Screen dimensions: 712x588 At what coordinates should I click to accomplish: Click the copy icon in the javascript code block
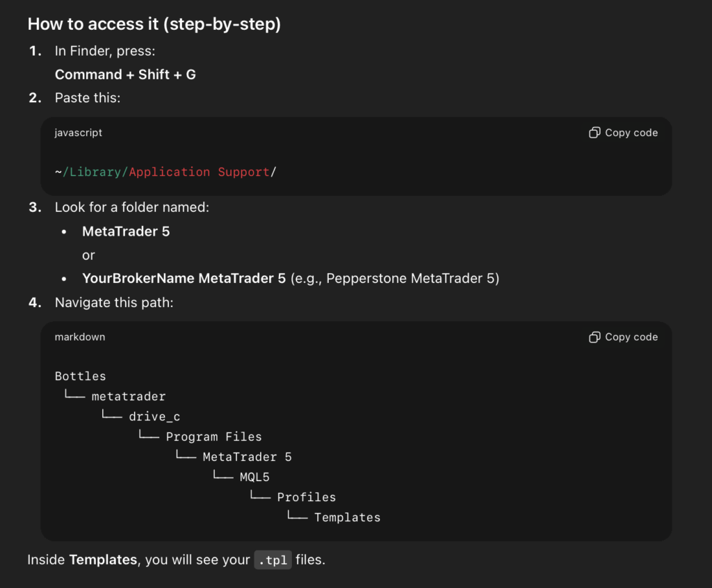point(594,133)
